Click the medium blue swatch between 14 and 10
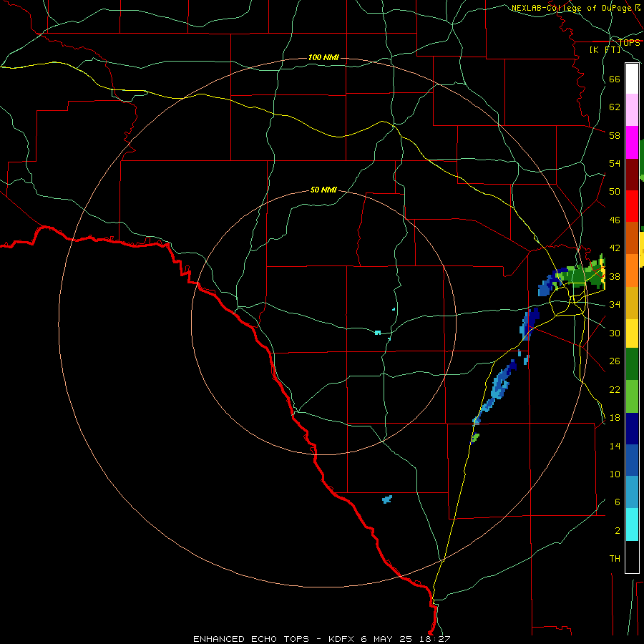This screenshot has height=644, width=644. click(632, 460)
